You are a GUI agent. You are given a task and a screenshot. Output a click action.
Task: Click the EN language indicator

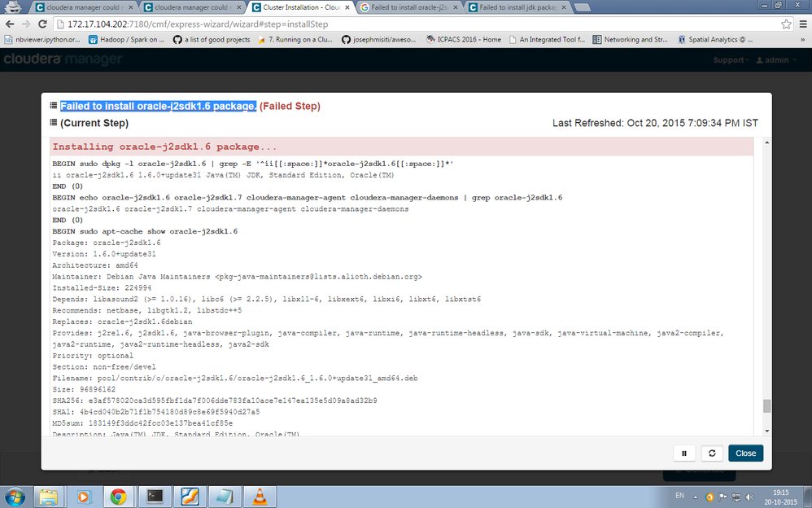[x=680, y=496]
